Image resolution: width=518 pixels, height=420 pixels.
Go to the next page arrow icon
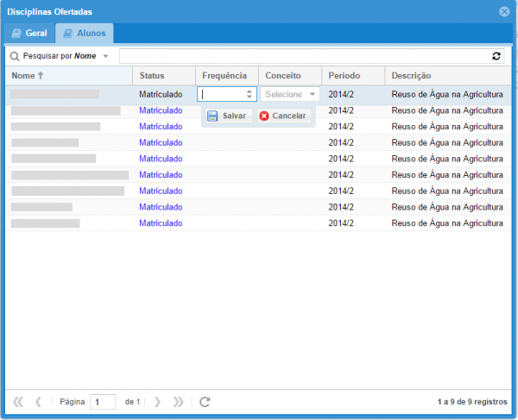tap(157, 402)
